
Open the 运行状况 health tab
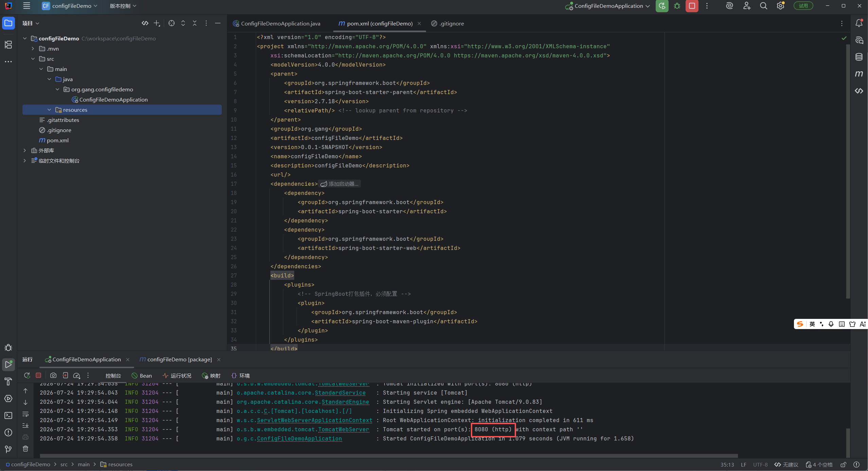click(x=177, y=376)
